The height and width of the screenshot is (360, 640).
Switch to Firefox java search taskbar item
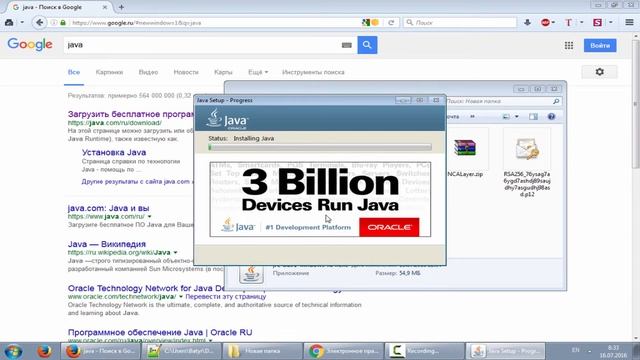click(100, 351)
